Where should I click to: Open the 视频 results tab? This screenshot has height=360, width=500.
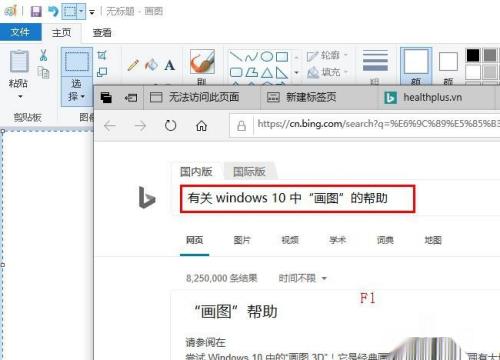coord(290,240)
